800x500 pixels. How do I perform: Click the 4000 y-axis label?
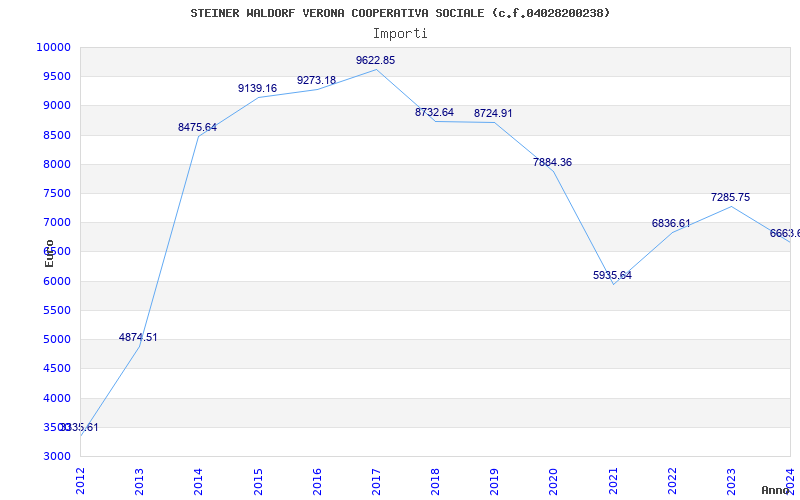pyautogui.click(x=56, y=398)
